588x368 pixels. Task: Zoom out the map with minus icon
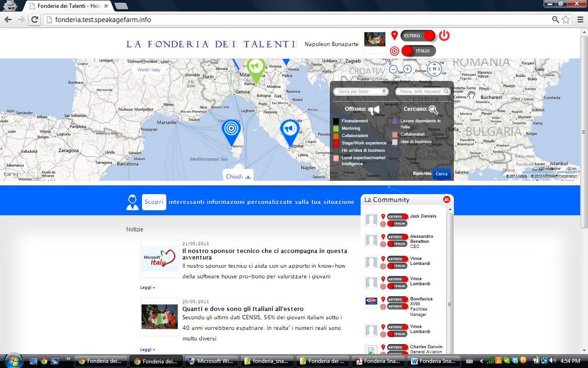click(393, 69)
